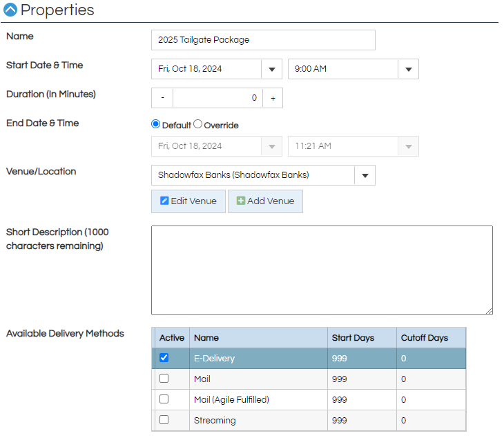Click the Add Venue plus button

click(x=265, y=201)
